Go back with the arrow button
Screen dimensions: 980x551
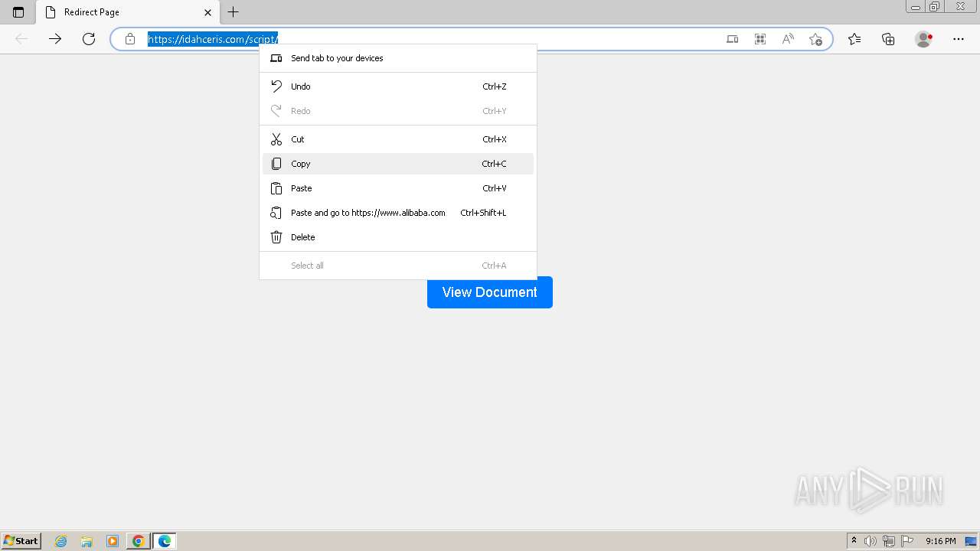(21, 39)
